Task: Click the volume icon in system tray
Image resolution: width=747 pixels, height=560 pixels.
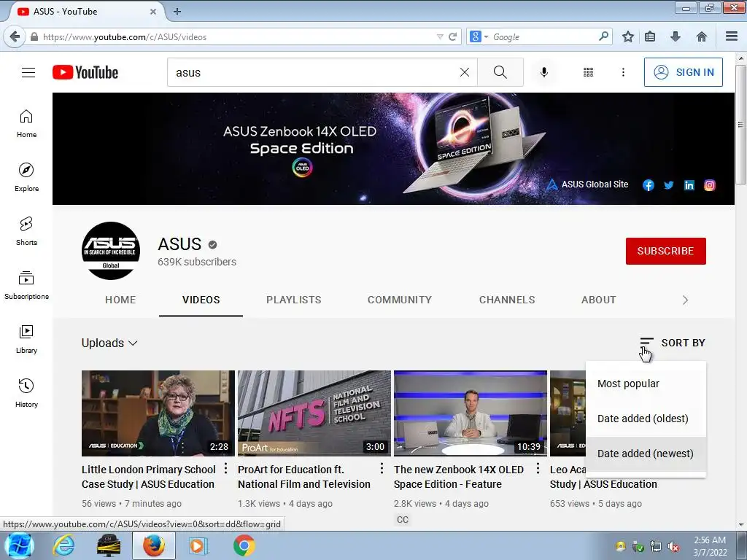Action: [673, 547]
